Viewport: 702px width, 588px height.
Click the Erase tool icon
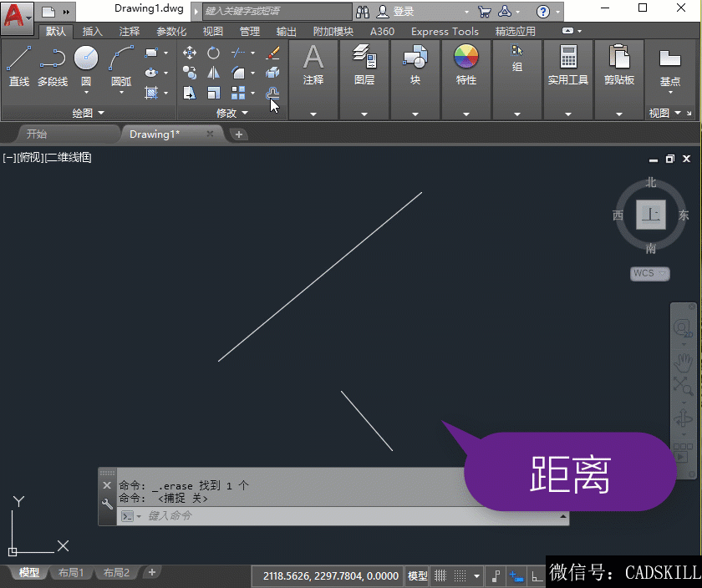[272, 53]
